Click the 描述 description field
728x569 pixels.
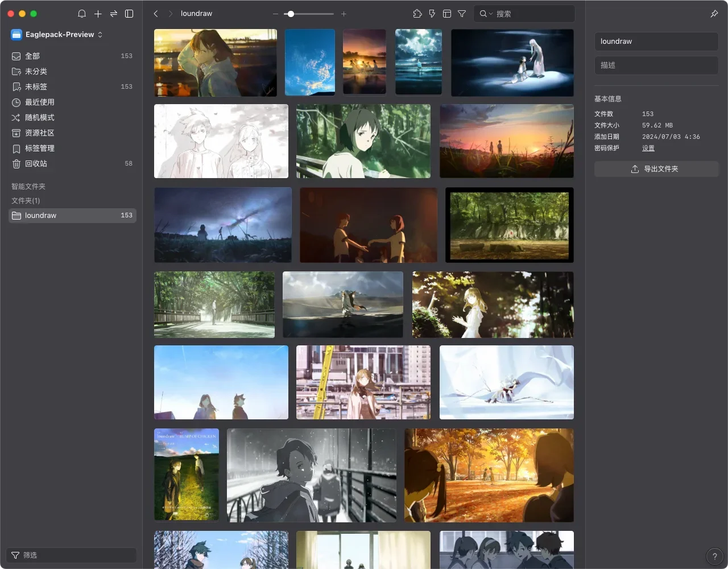656,65
